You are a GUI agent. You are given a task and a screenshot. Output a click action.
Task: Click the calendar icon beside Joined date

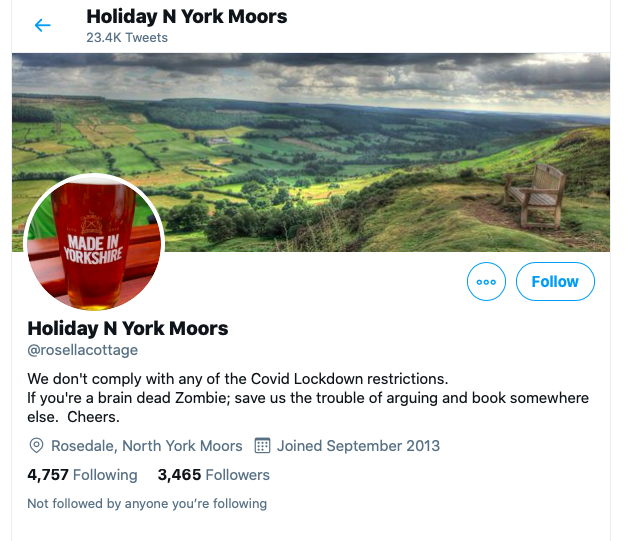262,445
